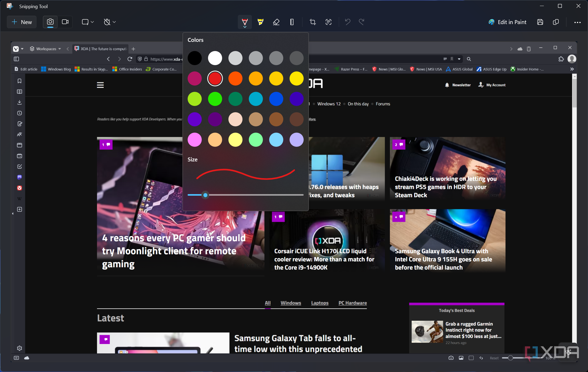The height and width of the screenshot is (372, 588).
Task: Open the ASUS Edge Up bookmark
Action: tap(491, 69)
